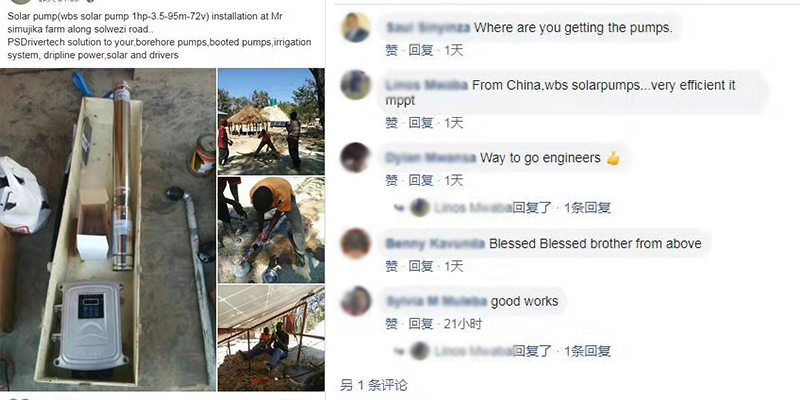Expand the 1 reply under 'good works'

click(587, 351)
